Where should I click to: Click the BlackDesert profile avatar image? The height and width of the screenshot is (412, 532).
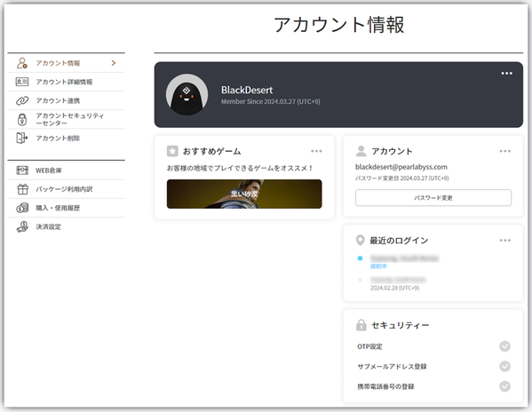click(187, 95)
